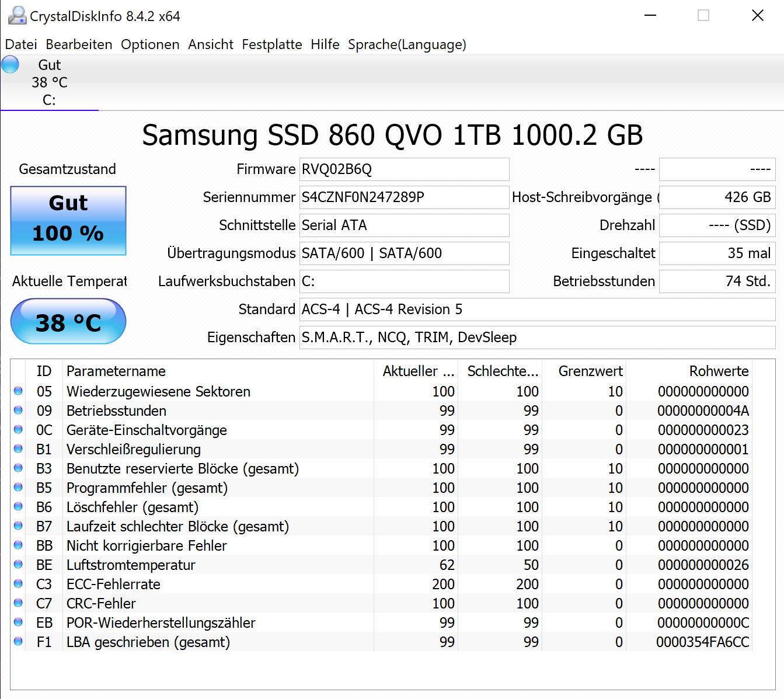Click the Gut 100 % health status button
This screenshot has height=699, width=784.
click(68, 221)
